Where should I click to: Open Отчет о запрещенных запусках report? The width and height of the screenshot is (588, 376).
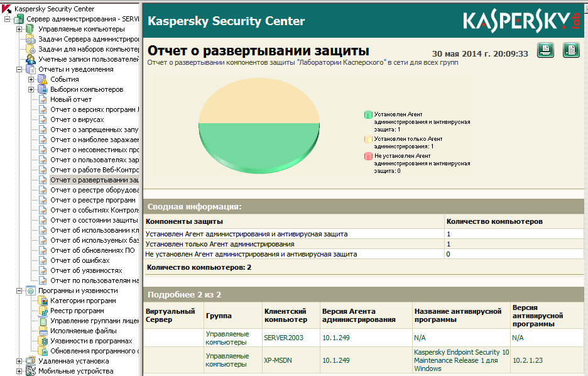tap(94, 130)
